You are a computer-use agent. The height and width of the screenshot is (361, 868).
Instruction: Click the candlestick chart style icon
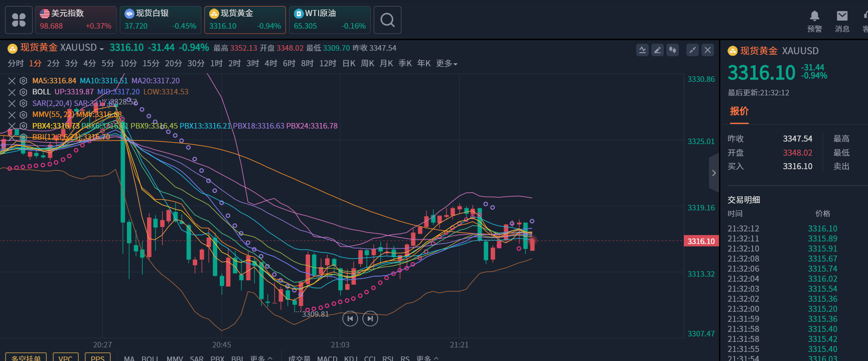(672, 50)
